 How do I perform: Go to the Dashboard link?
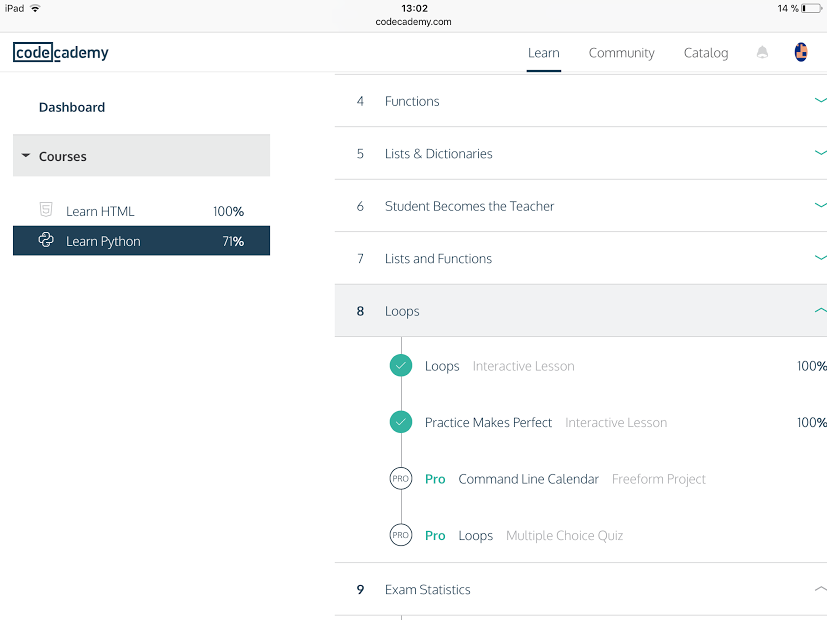point(72,107)
